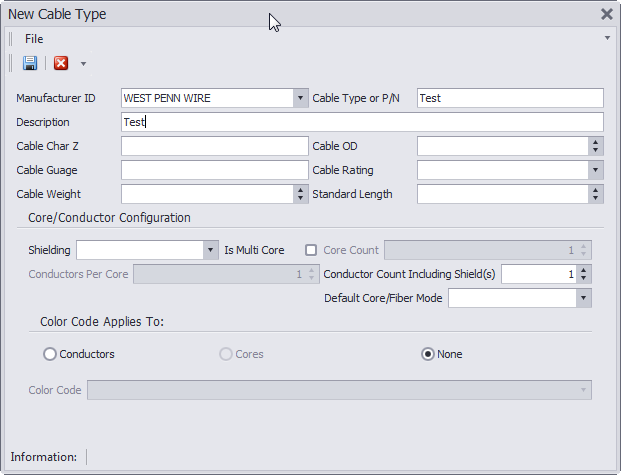Select the None color code option

click(428, 354)
